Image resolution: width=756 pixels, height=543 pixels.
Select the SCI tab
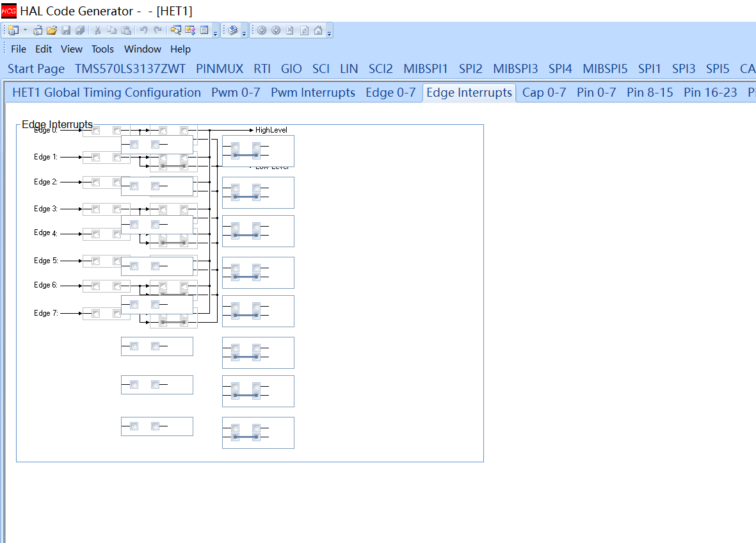coord(321,69)
